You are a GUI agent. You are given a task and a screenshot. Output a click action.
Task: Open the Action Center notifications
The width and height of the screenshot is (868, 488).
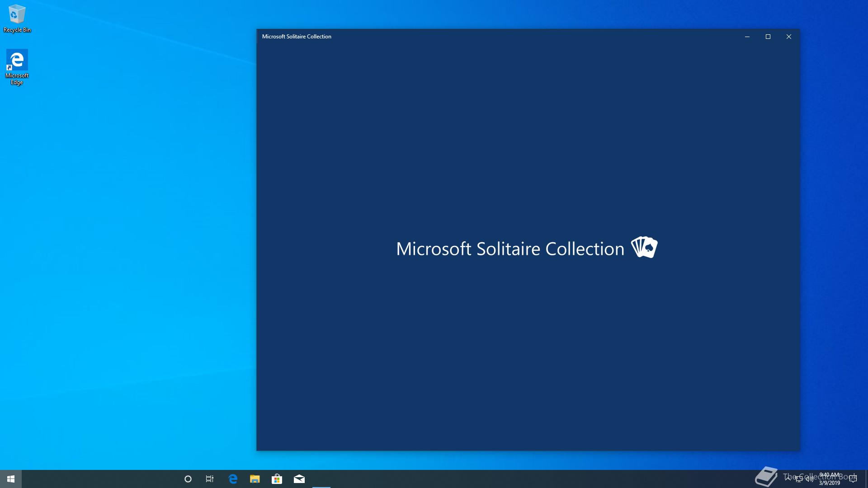pos(853,479)
